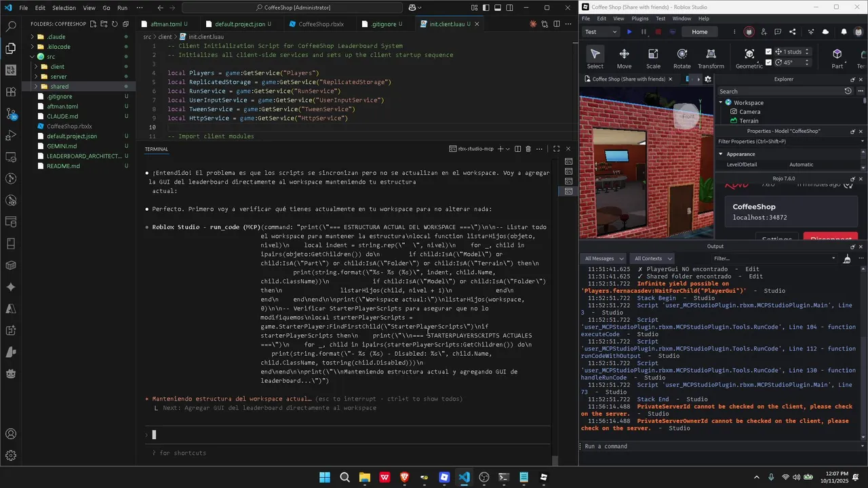Select the Transform tool in Roblox Studio
Viewport: 868px width, 488px height.
pos(711,59)
